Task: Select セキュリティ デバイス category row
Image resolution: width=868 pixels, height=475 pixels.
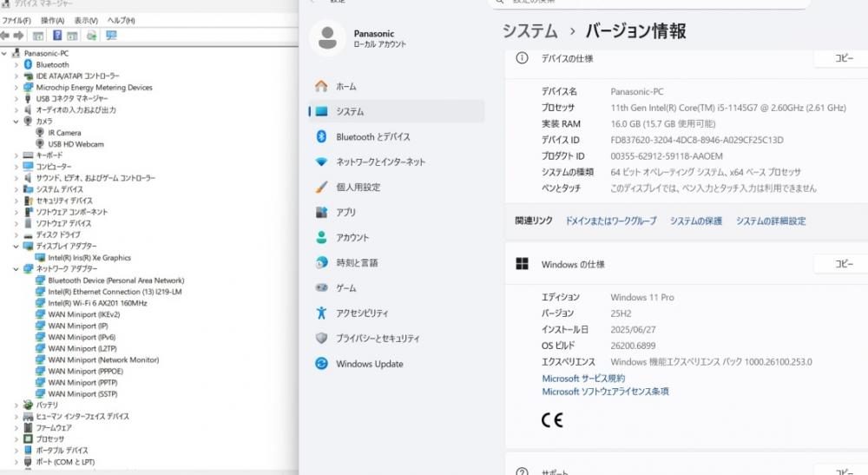Action: tap(64, 201)
